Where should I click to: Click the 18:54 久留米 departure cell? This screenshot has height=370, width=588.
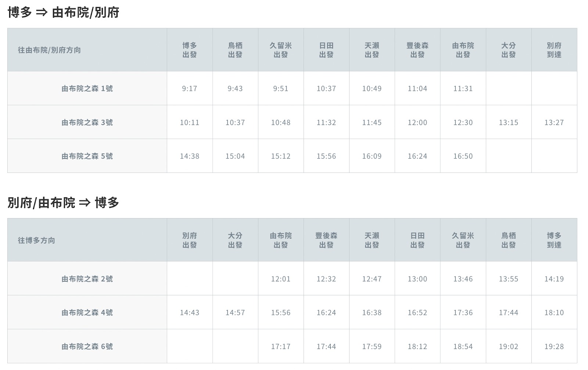(463, 346)
